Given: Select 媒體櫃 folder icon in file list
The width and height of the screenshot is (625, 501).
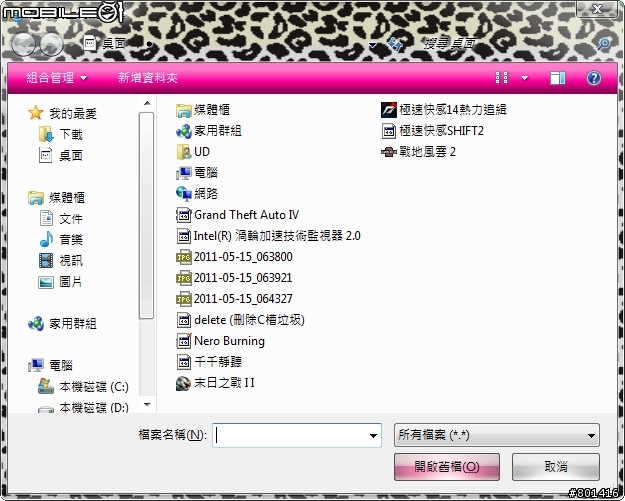Looking at the screenshot, I should [183, 110].
